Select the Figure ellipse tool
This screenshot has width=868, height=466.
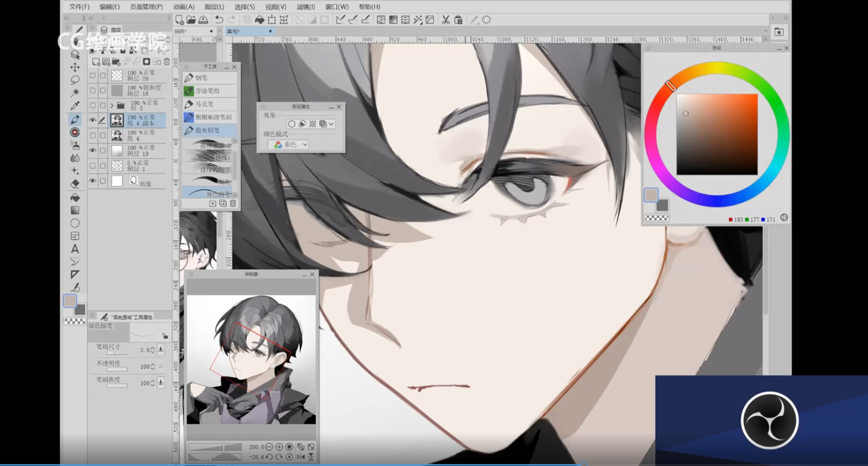click(75, 223)
